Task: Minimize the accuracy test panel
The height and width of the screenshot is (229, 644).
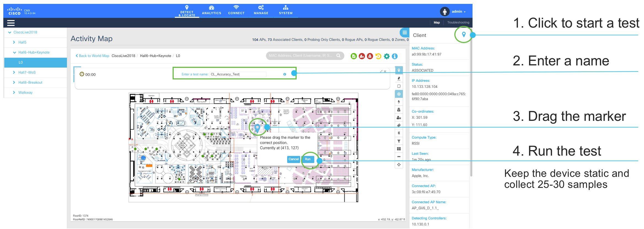Action: coord(381,71)
